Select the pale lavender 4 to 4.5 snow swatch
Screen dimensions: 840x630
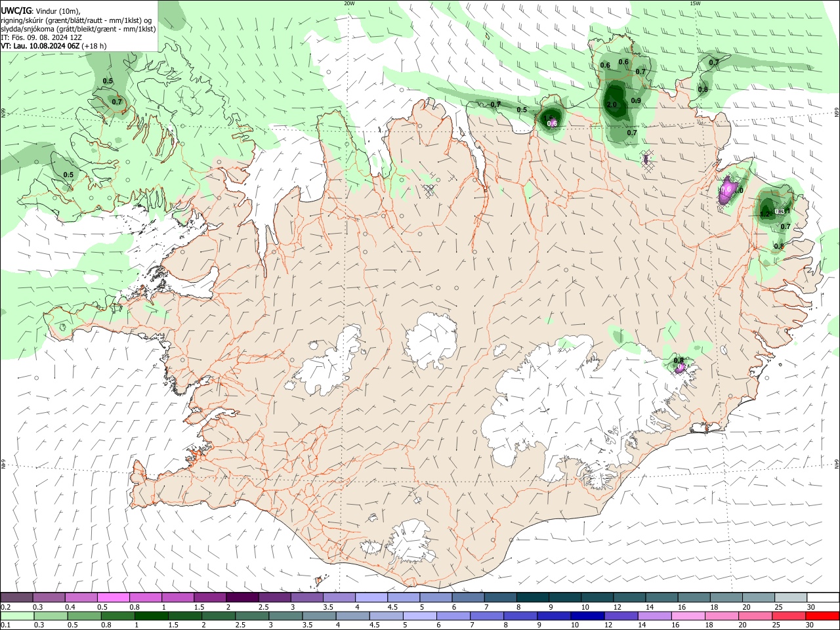tap(371, 597)
